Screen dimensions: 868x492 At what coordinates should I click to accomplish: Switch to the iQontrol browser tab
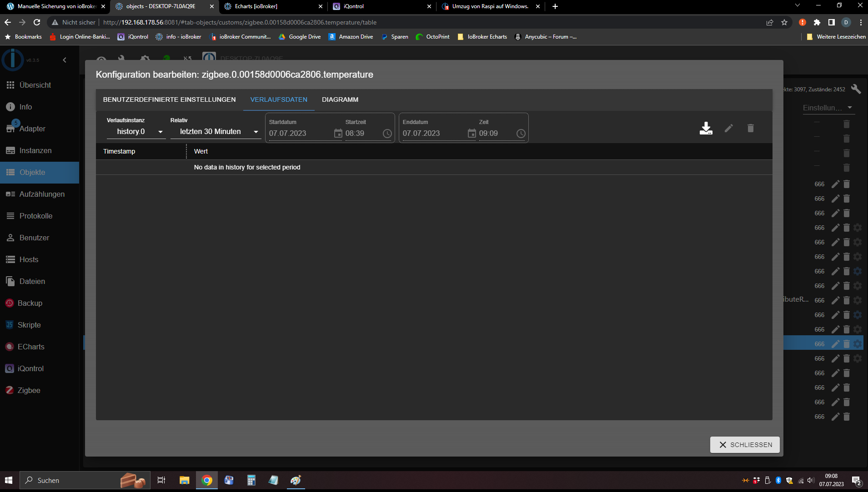[x=381, y=6]
